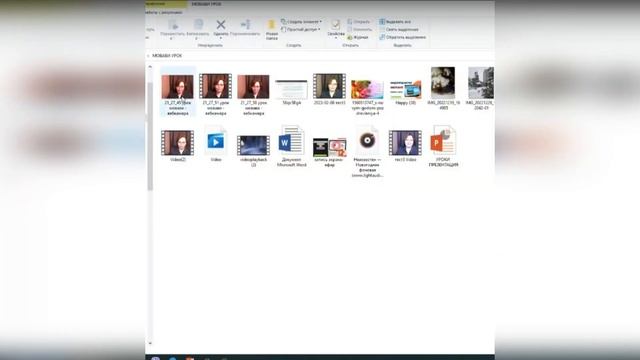640x360 pixels.
Task: Click the МОВАВИ УРОК folder in the address bar
Action: [x=167, y=56]
